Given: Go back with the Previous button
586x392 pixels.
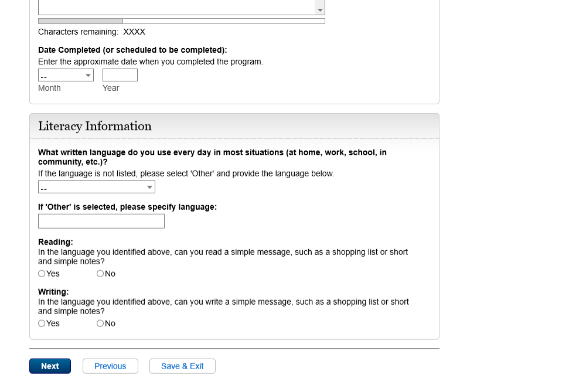Looking at the screenshot, I should [110, 366].
